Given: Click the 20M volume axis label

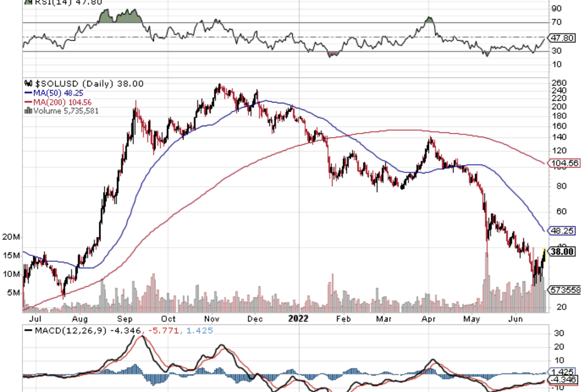Looking at the screenshot, I should pyautogui.click(x=11, y=237).
